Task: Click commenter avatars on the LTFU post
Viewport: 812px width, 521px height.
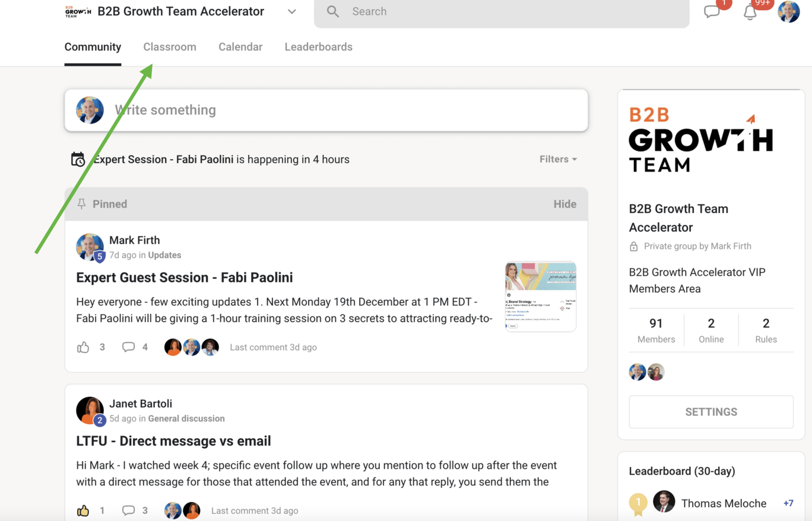Action: 182,511
